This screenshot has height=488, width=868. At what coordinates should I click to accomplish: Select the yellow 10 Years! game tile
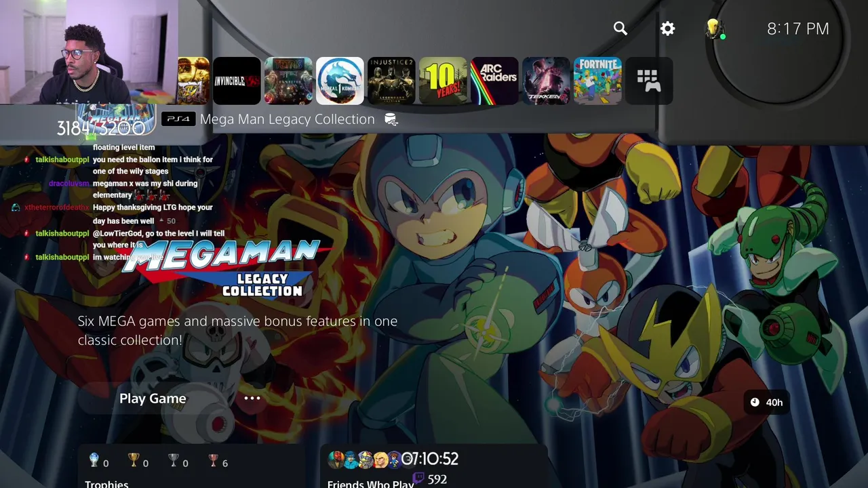443,81
